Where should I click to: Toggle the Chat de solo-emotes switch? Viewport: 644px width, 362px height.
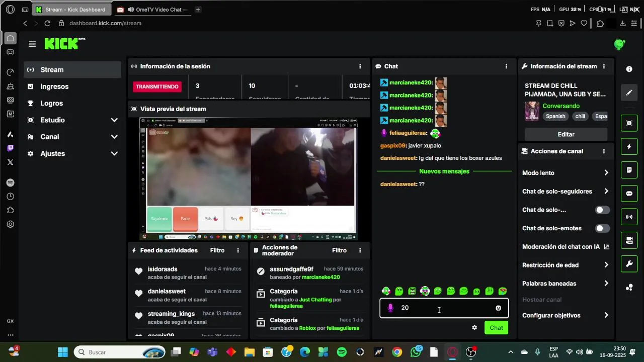point(602,228)
